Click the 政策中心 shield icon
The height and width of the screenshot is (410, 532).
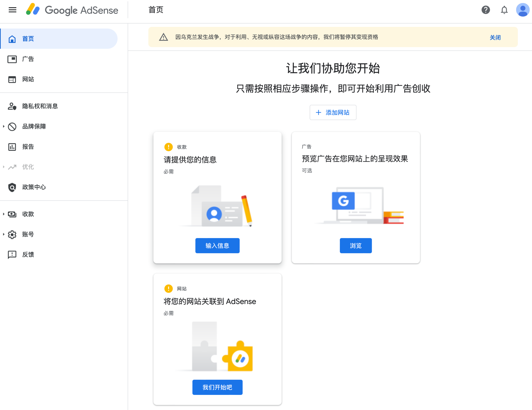tap(12, 187)
